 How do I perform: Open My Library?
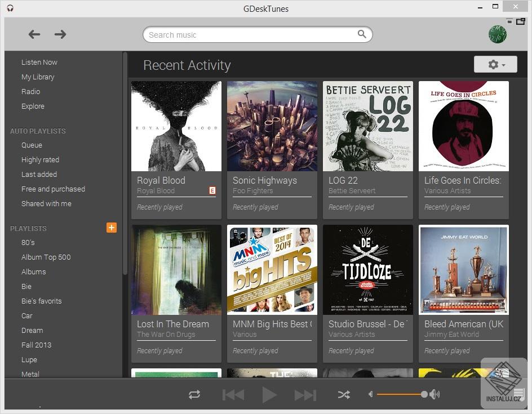(x=38, y=77)
